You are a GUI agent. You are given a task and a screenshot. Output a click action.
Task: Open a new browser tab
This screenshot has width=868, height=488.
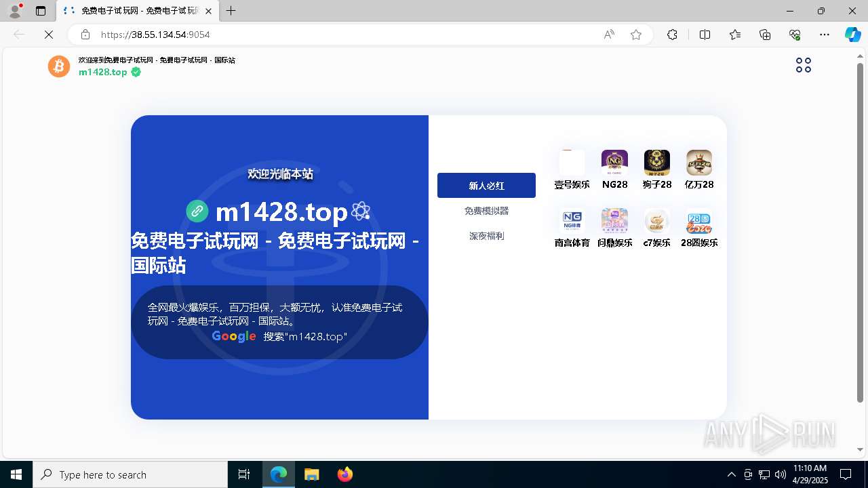coord(231,11)
